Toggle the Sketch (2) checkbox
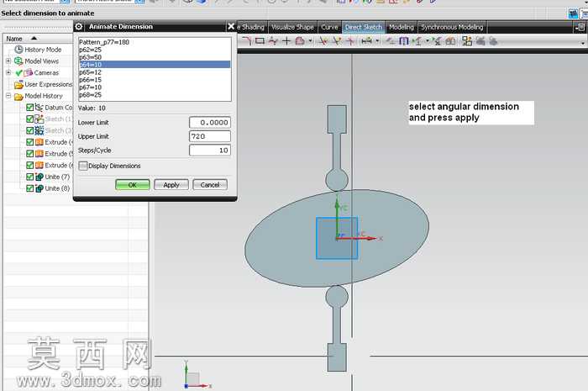588x391 pixels. point(30,130)
